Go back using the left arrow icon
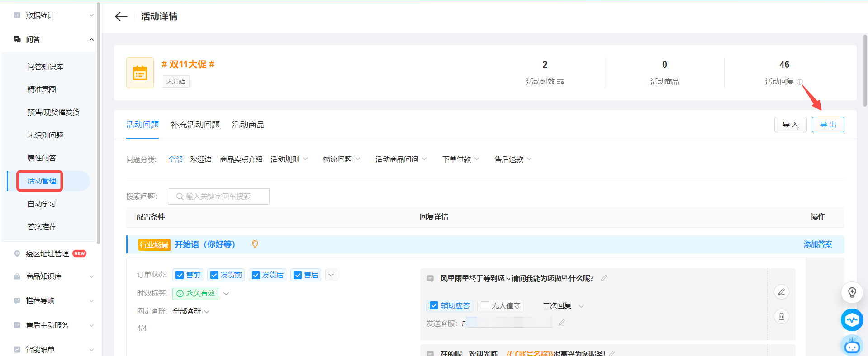The image size is (868, 356). click(121, 17)
